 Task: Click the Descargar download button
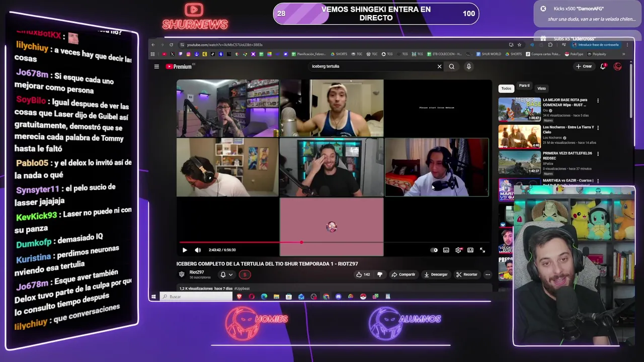click(x=436, y=275)
